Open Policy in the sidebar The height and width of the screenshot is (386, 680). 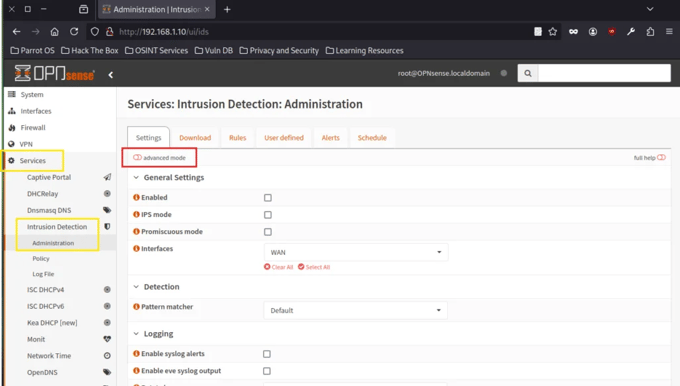[41, 258]
